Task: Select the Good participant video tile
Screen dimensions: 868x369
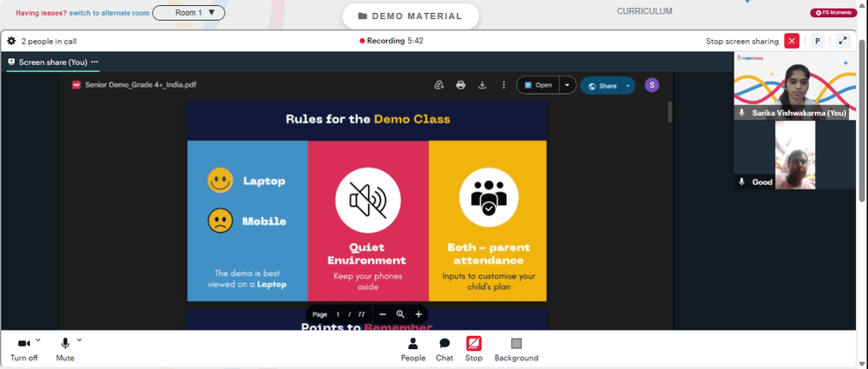Action: [x=795, y=155]
